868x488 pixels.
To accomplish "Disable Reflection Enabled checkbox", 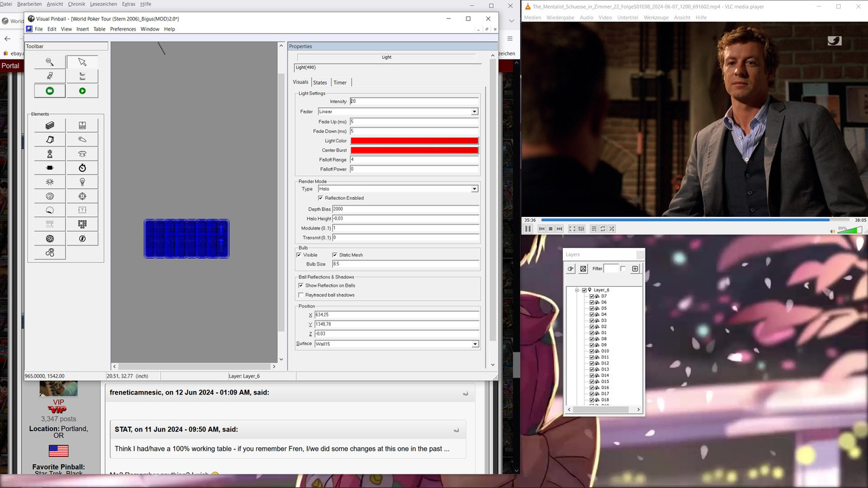I will [x=320, y=198].
